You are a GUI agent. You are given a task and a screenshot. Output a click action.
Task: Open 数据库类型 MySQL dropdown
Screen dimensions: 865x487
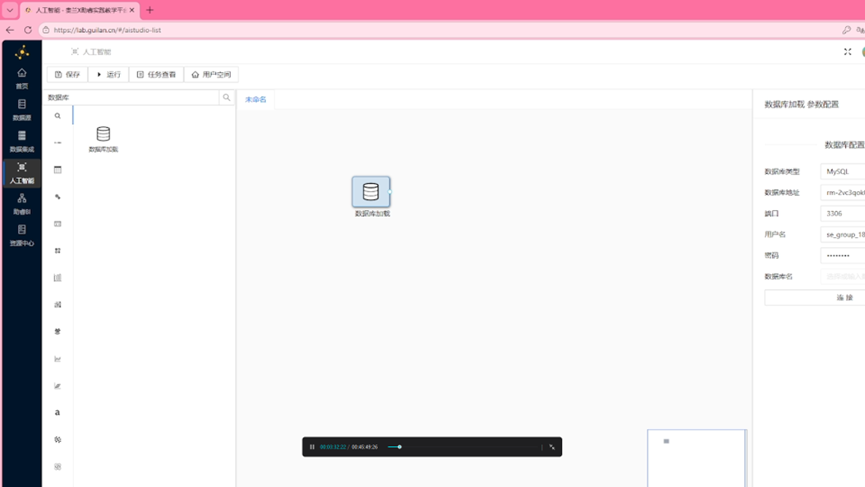point(842,172)
